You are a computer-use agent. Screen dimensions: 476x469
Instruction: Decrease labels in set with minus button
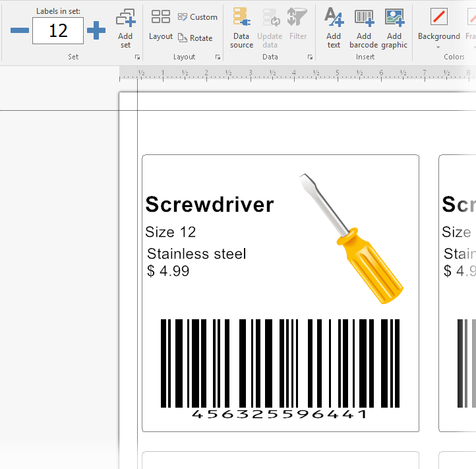point(20,30)
